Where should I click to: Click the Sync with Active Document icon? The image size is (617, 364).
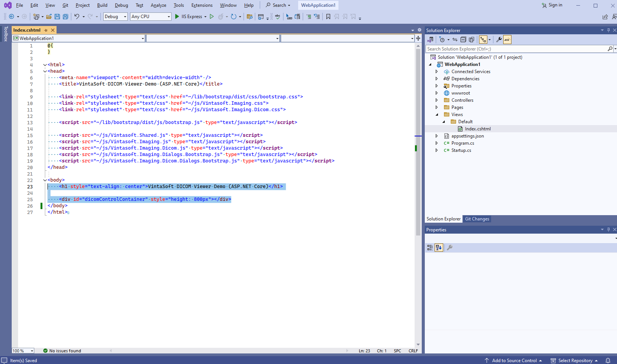pos(455,40)
